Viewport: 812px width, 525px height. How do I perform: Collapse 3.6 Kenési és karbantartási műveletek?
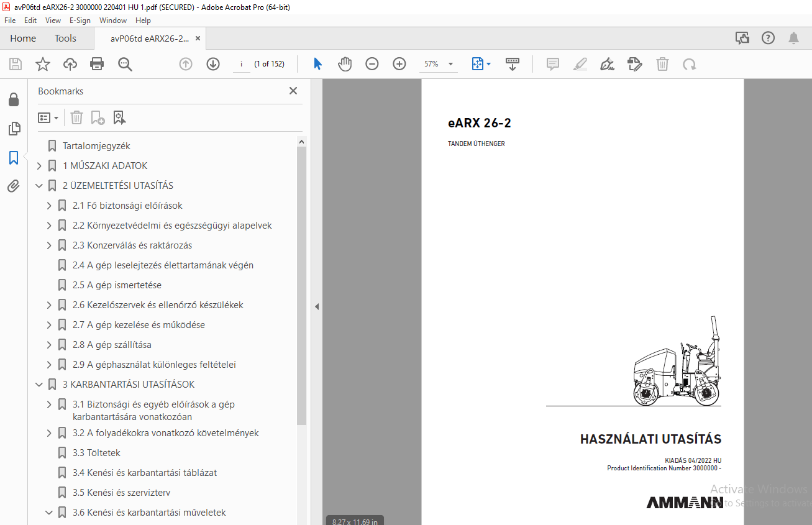coord(49,513)
